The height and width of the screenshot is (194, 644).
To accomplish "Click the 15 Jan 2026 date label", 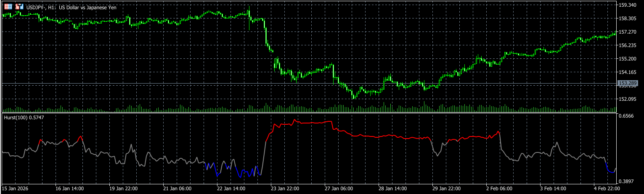I will coord(15,189).
